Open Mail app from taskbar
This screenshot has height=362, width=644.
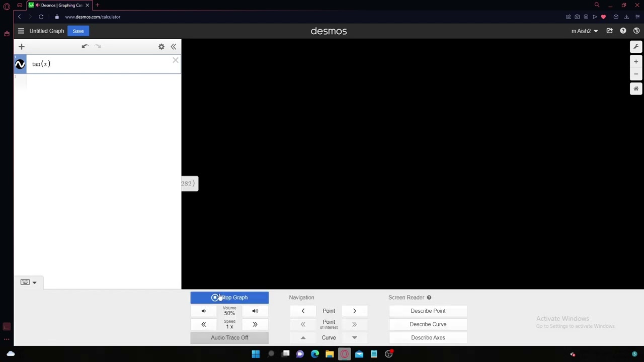(x=359, y=354)
